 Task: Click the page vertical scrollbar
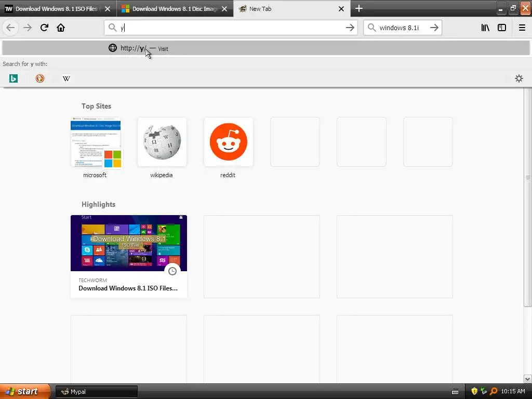[527, 197]
